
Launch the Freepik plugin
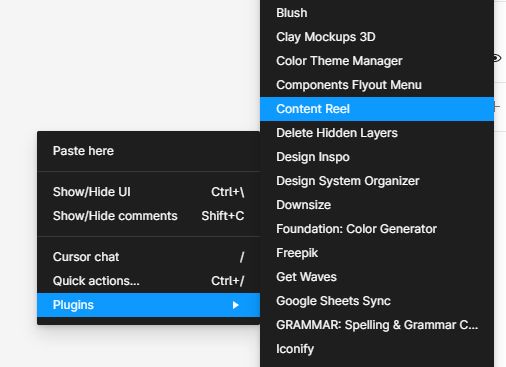377,253
